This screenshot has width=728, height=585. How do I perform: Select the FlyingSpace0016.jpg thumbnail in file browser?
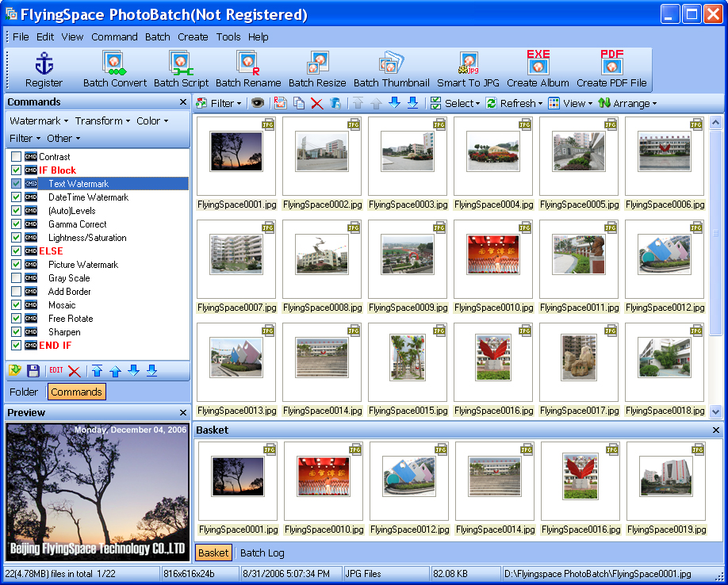pyautogui.click(x=493, y=364)
